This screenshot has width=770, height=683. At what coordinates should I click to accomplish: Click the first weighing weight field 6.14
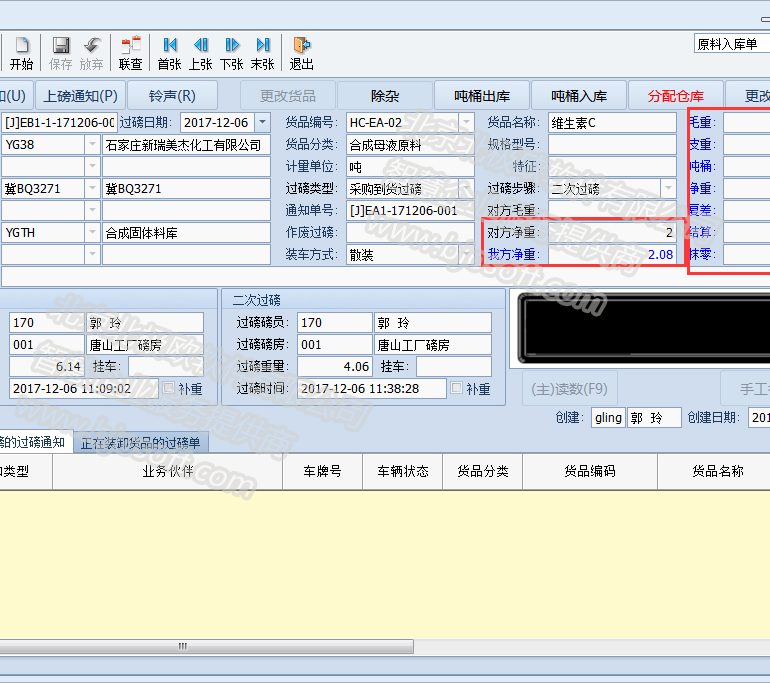coord(47,366)
